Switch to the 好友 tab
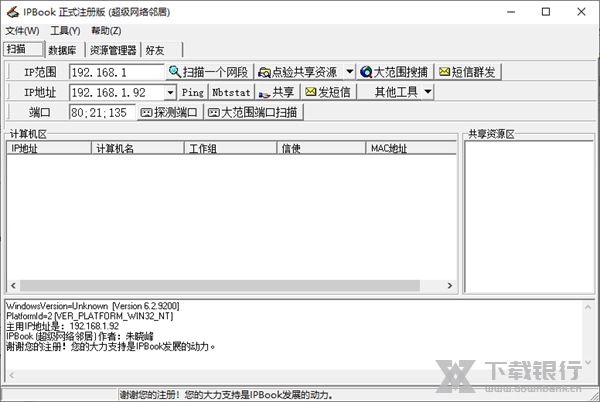 (162, 50)
